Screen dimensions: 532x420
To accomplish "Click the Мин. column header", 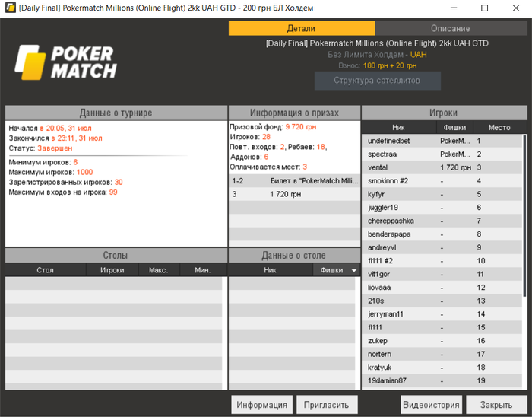I will (203, 270).
